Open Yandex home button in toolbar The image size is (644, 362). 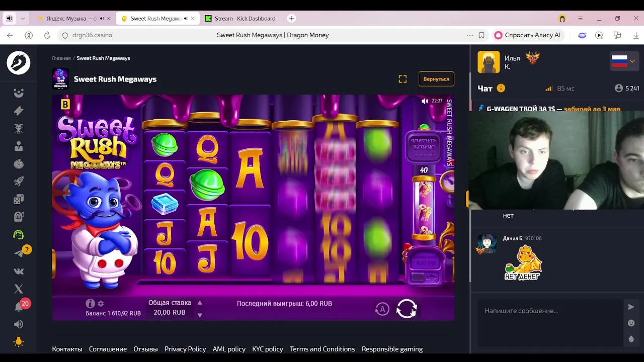coord(29,35)
